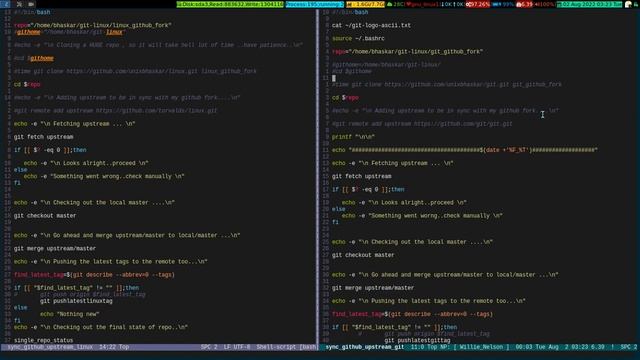The width and height of the screenshot is (640, 360).
Task: Click the red 6.39 load indicator
Action: pos(524,4)
